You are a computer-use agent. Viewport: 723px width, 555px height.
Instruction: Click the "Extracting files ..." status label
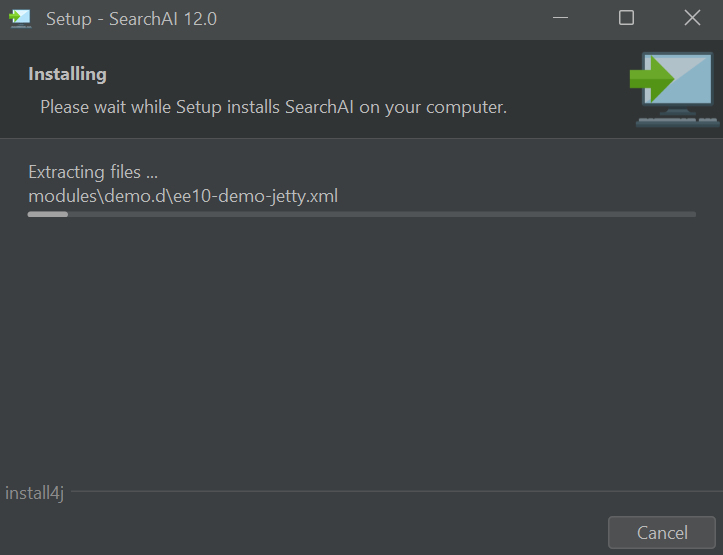point(93,172)
